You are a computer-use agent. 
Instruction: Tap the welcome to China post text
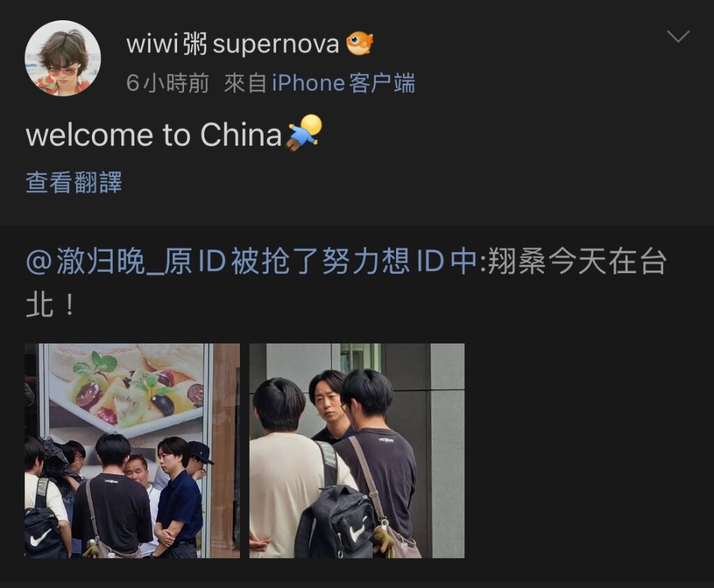pos(154,134)
